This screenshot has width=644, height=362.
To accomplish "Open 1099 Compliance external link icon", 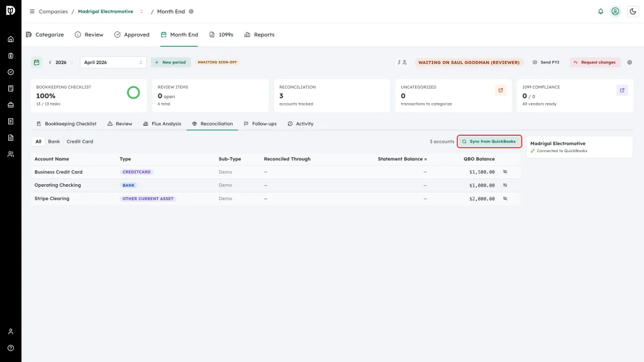I will click(x=622, y=90).
